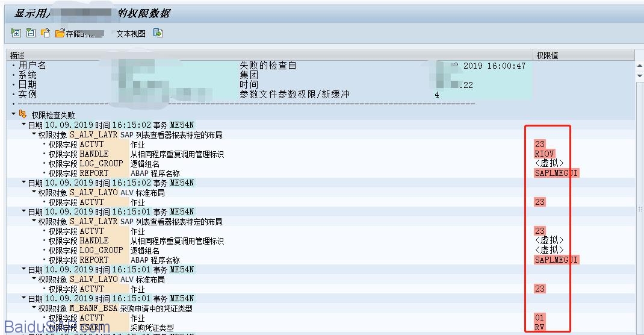
Task: Switch to 文本视图 text view
Action: tap(131, 34)
